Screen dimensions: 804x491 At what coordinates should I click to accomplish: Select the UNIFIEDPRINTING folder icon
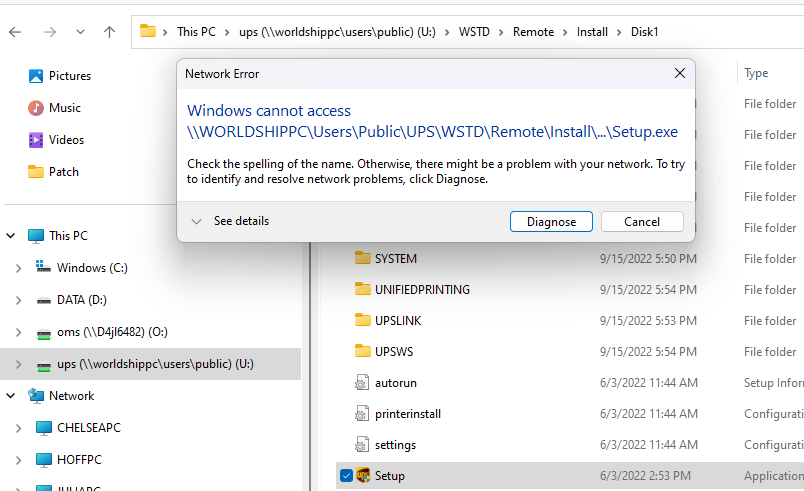[363, 289]
